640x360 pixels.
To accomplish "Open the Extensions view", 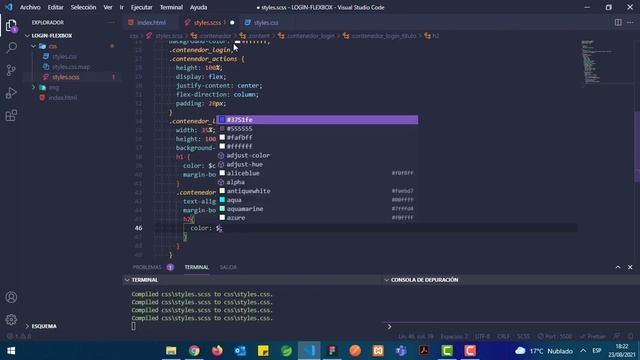I will point(11,116).
